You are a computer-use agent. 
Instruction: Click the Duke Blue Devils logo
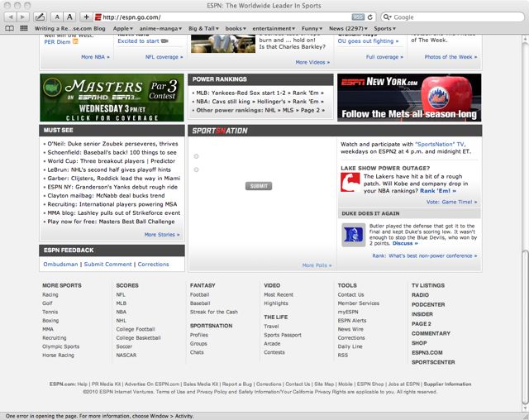[x=353, y=235]
